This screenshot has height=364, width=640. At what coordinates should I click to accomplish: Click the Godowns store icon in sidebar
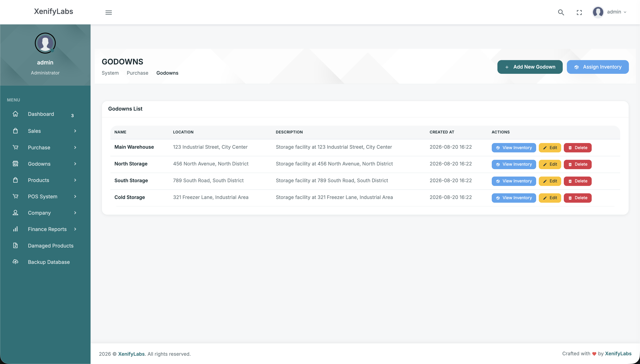(x=15, y=164)
